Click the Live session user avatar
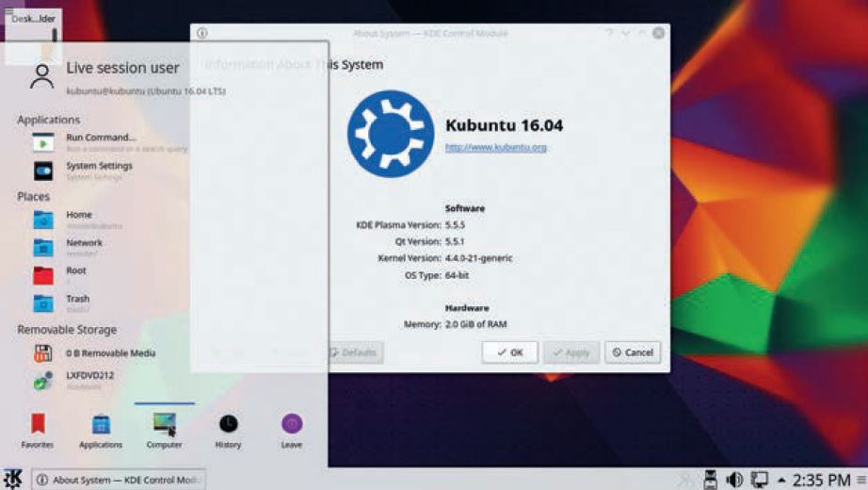This screenshot has height=490, width=868. click(x=42, y=76)
